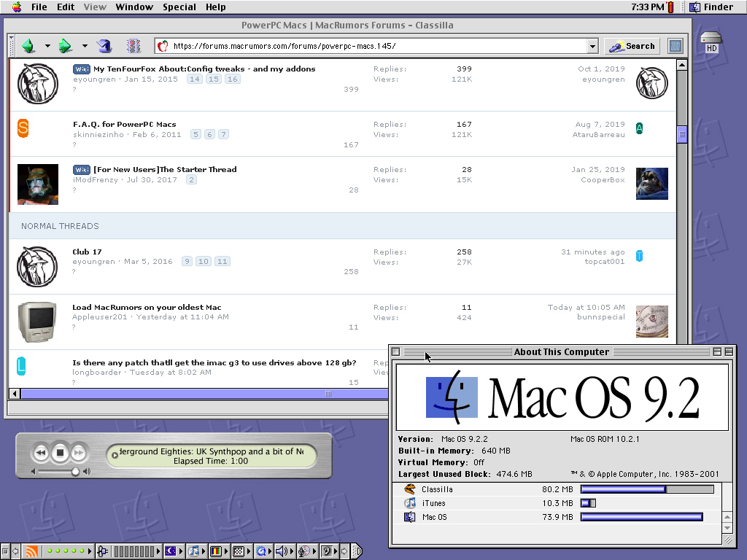Open the forward history dropdown arrow
The height and width of the screenshot is (560, 747).
[x=85, y=46]
